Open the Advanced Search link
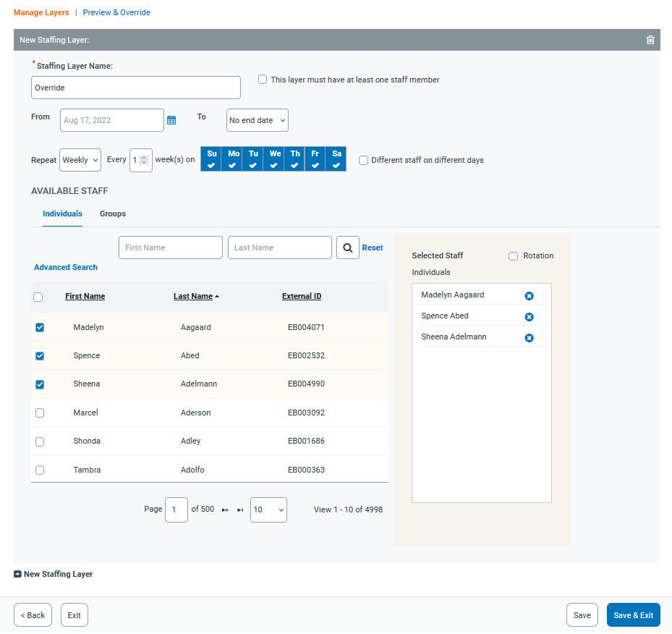The image size is (672, 634). click(x=66, y=268)
